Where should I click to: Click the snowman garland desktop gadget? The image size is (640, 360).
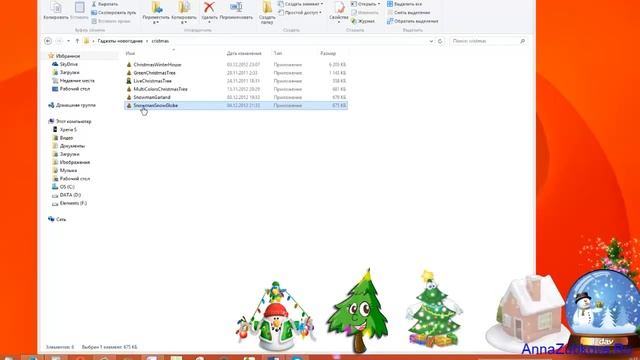pos(276,316)
